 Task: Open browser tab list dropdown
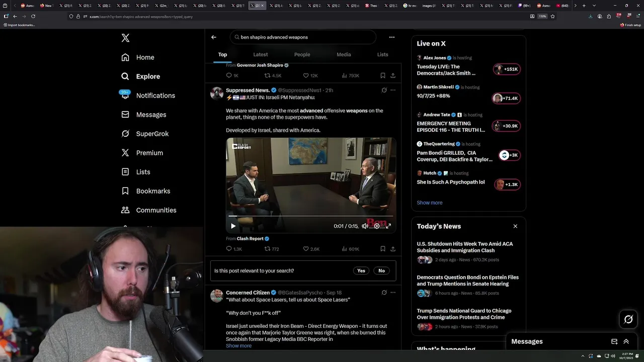tap(594, 6)
